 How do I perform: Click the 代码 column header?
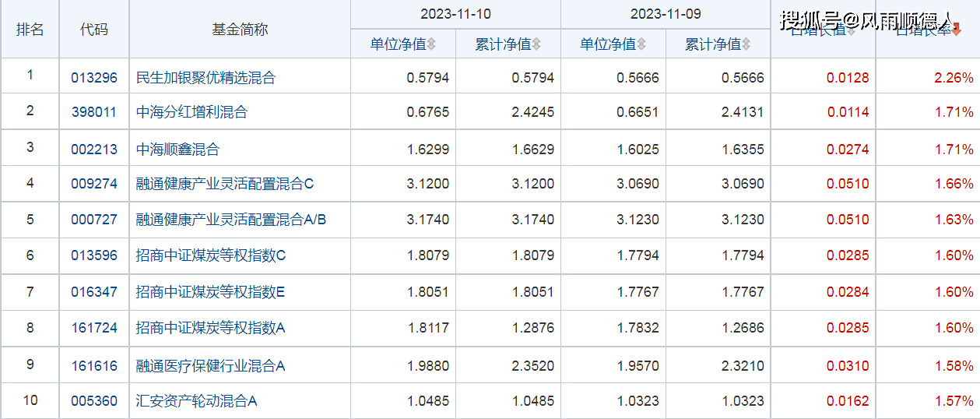94,30
